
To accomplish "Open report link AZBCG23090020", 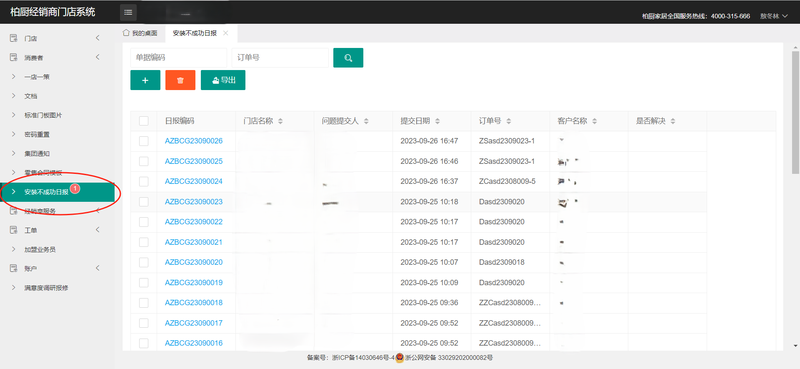I will coord(193,262).
